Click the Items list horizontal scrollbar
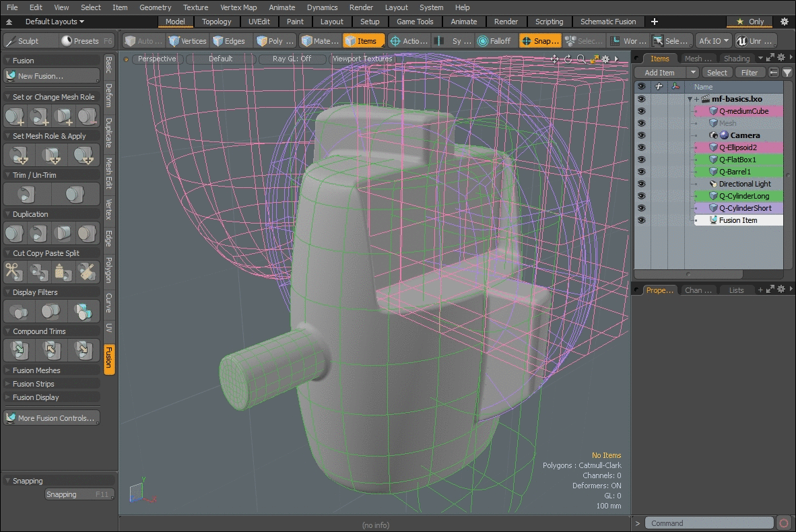Viewport: 796px width, 532px height. pyautogui.click(x=688, y=274)
